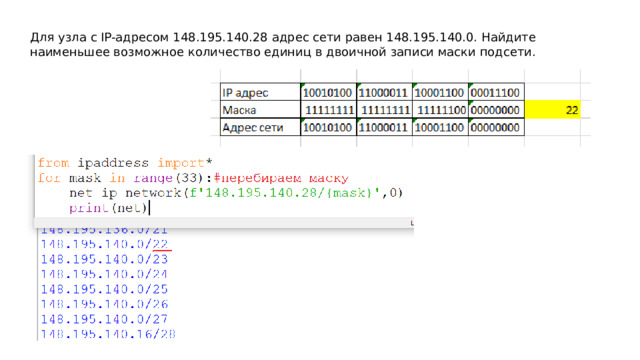640x360 pixels.
Task: Click "for mask in range(33):" in the code
Action: [x=125, y=178]
